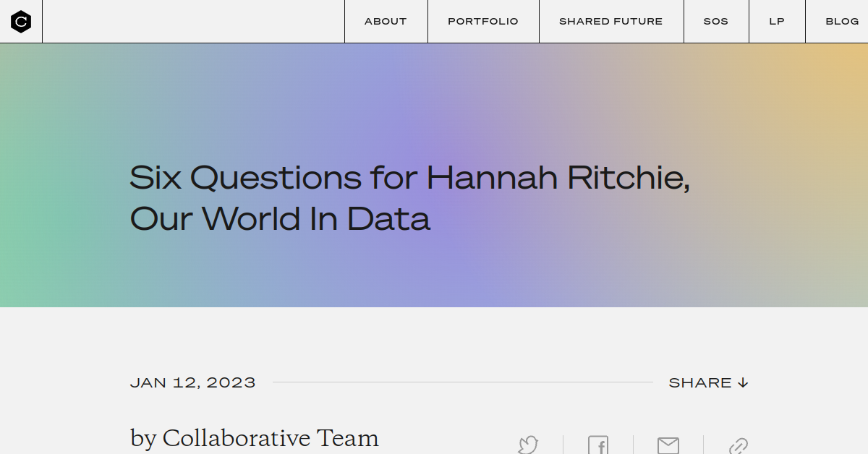Open the About menu item

pyautogui.click(x=386, y=22)
